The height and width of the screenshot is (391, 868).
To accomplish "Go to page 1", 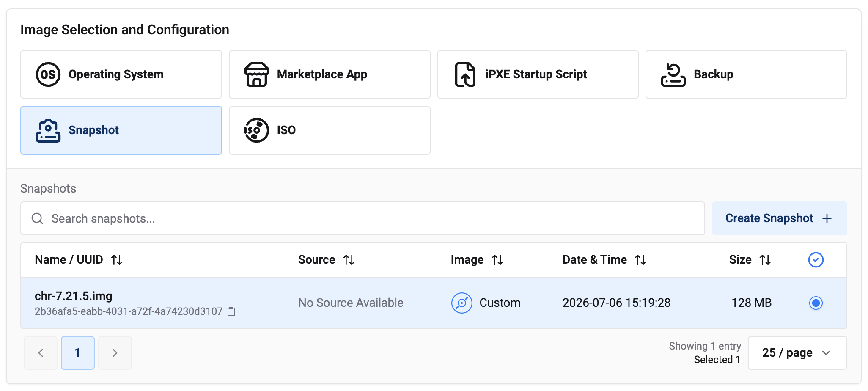I will click(78, 353).
